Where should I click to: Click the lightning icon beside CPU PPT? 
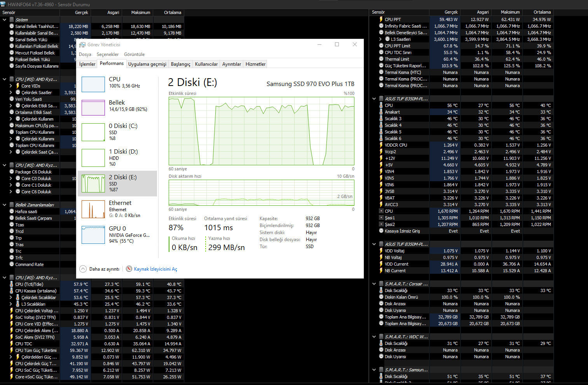coord(381,19)
